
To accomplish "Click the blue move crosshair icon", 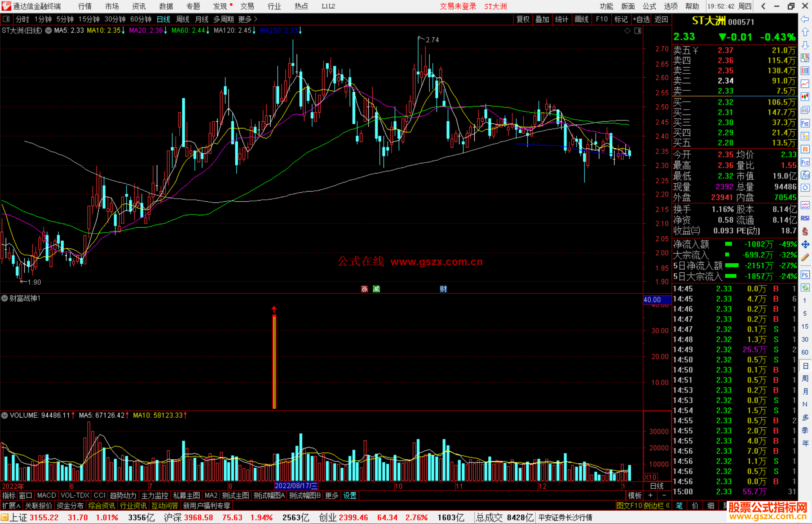I will (805, 245).
